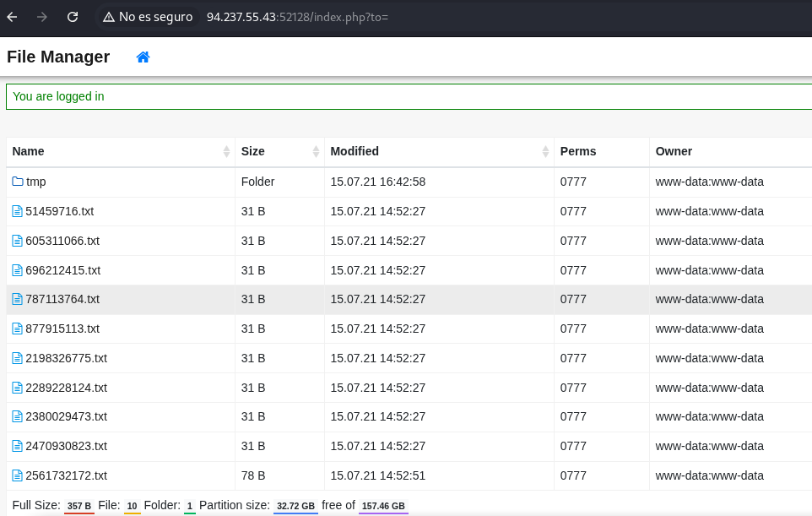This screenshot has width=812, height=516.
Task: Click the browser address bar URL
Action: click(x=297, y=17)
